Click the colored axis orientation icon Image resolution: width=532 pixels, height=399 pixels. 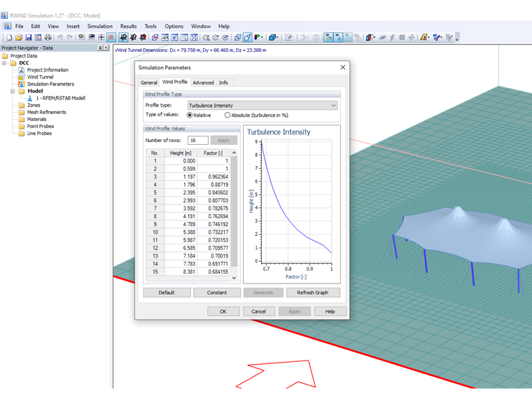tap(257, 37)
